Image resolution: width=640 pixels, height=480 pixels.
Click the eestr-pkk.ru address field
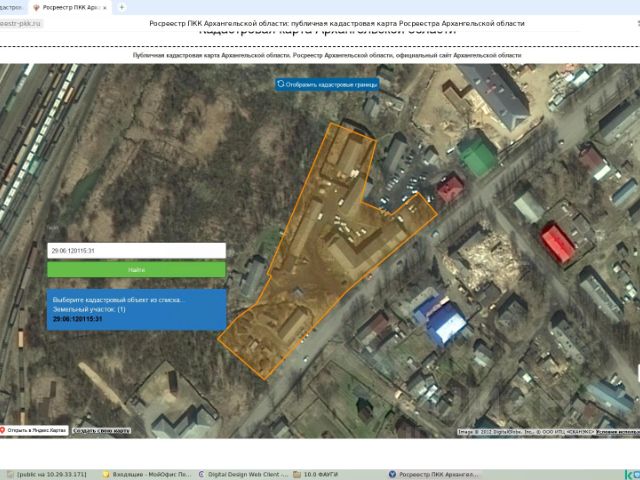[20, 24]
